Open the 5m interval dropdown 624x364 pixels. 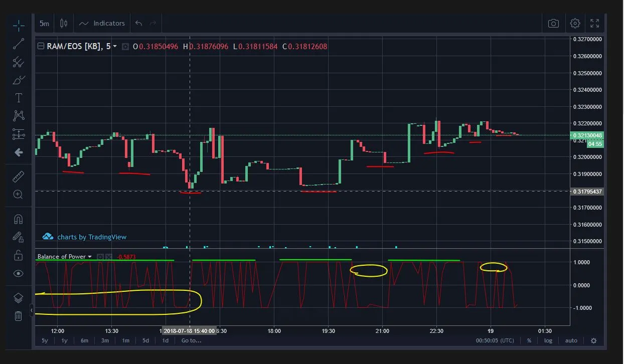45,24
